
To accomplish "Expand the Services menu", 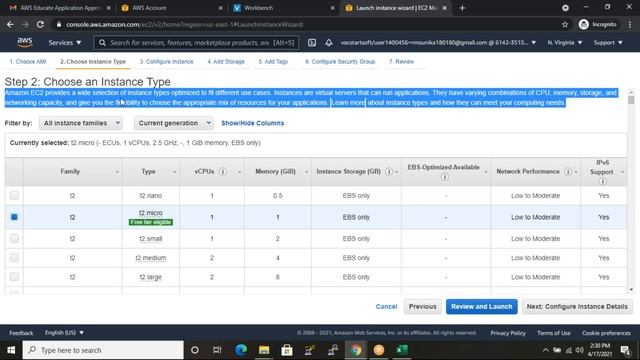I will (64, 42).
